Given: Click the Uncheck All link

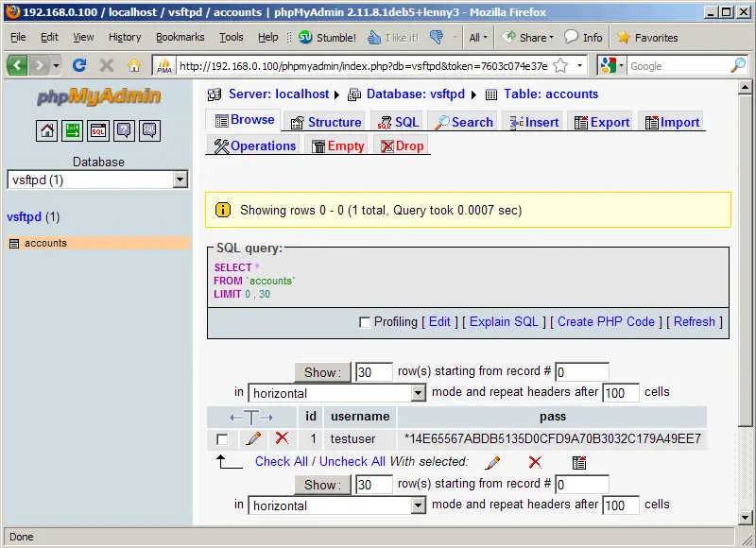Looking at the screenshot, I should pos(352,462).
